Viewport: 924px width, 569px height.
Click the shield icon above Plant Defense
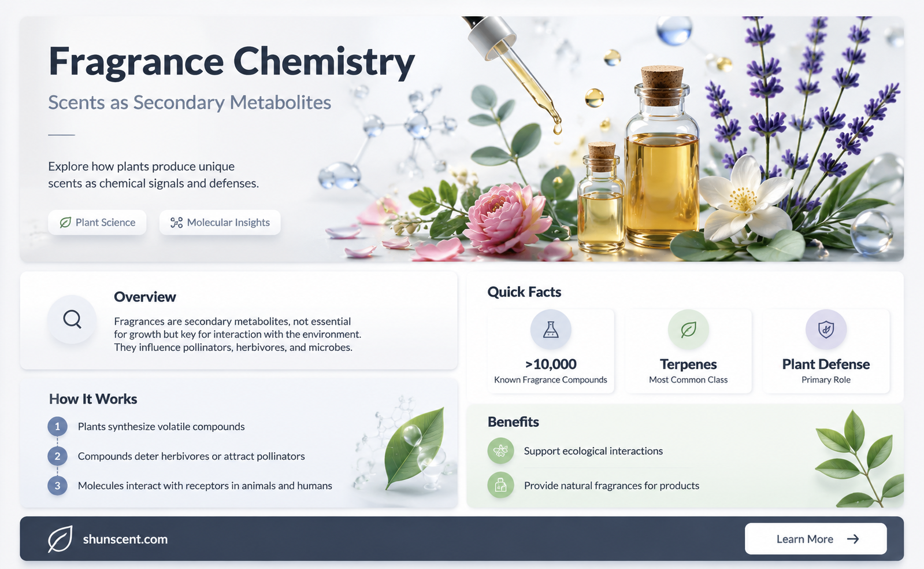click(x=826, y=330)
